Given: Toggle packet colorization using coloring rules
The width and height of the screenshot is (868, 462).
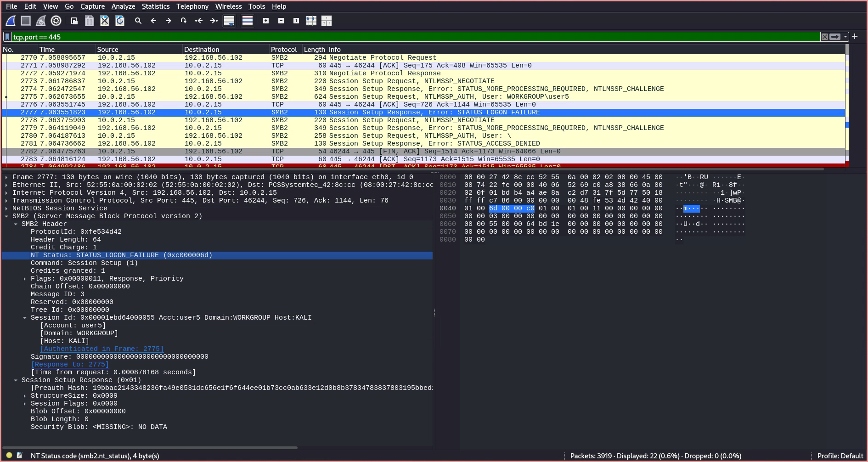Looking at the screenshot, I should coord(248,21).
